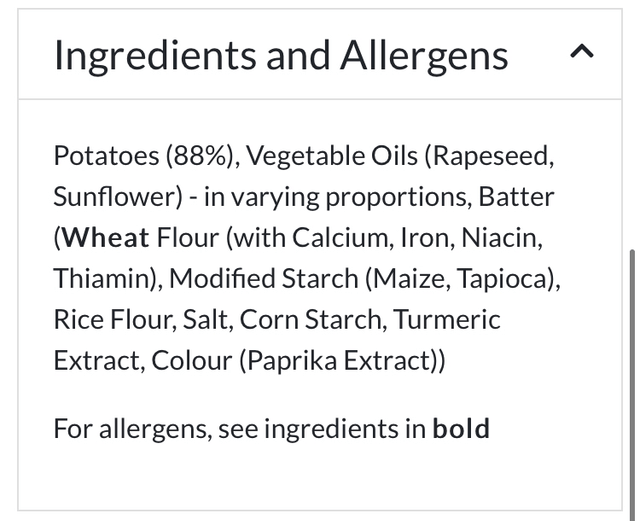Click the word "Niacin" in the ingredients
The image size is (640, 521).
tap(496, 238)
